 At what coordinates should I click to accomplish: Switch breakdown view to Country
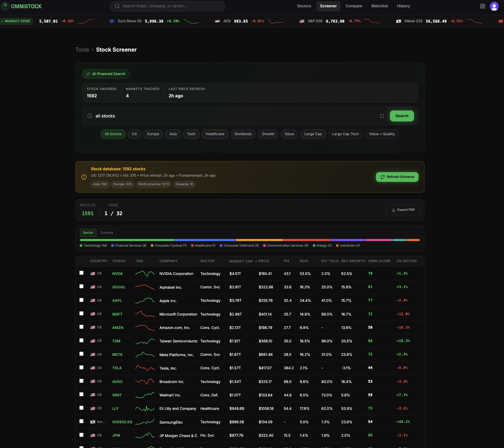click(106, 233)
